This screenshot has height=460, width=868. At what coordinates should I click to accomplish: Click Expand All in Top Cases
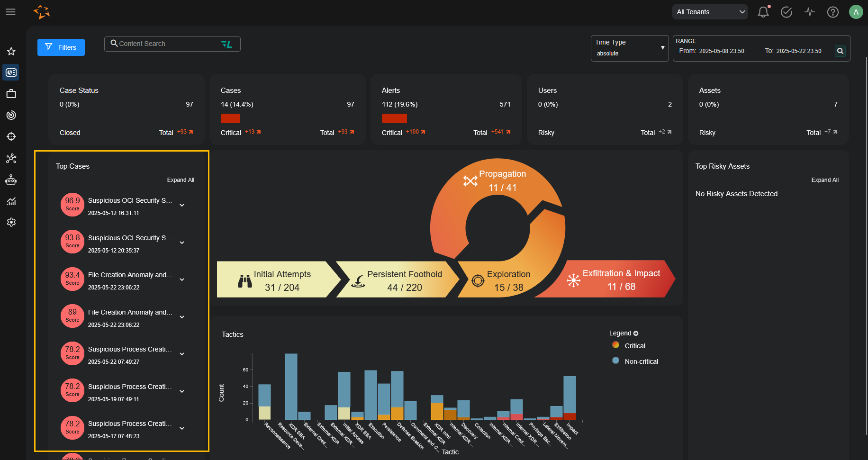pyautogui.click(x=181, y=180)
